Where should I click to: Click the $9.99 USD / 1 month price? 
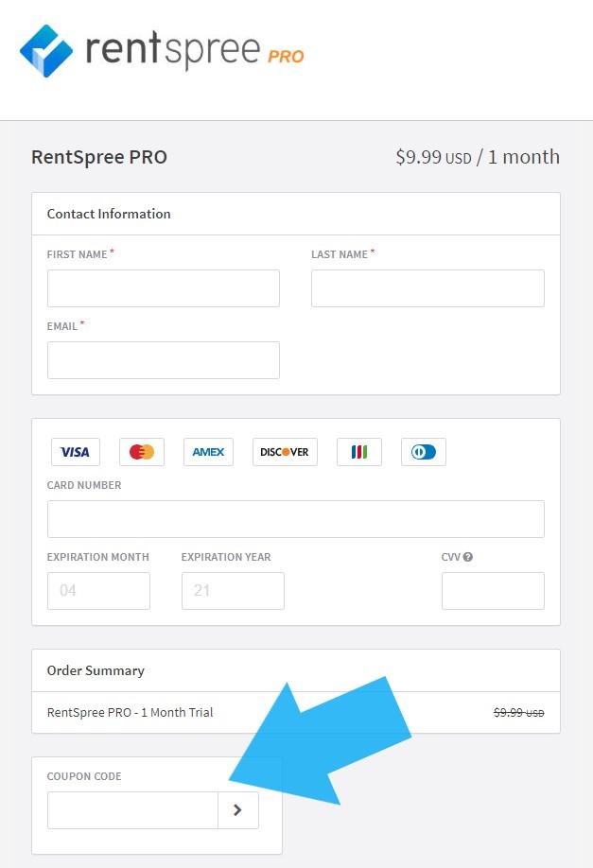pyautogui.click(x=476, y=157)
